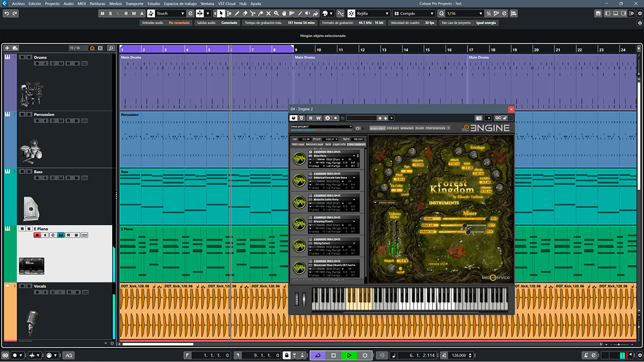This screenshot has height=362, width=644.
Task: Stop playback in the transport bar
Action: [x=333, y=355]
